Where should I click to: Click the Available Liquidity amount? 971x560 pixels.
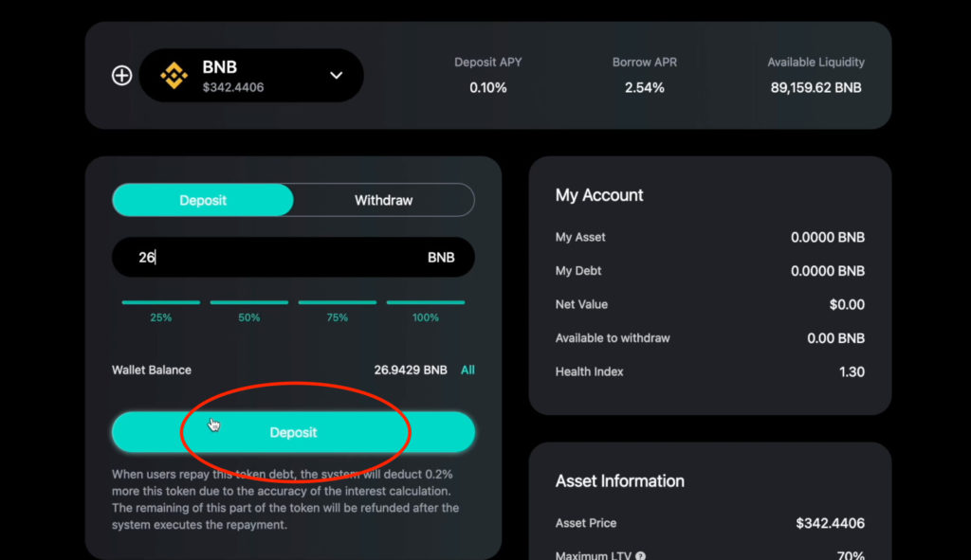(x=815, y=88)
